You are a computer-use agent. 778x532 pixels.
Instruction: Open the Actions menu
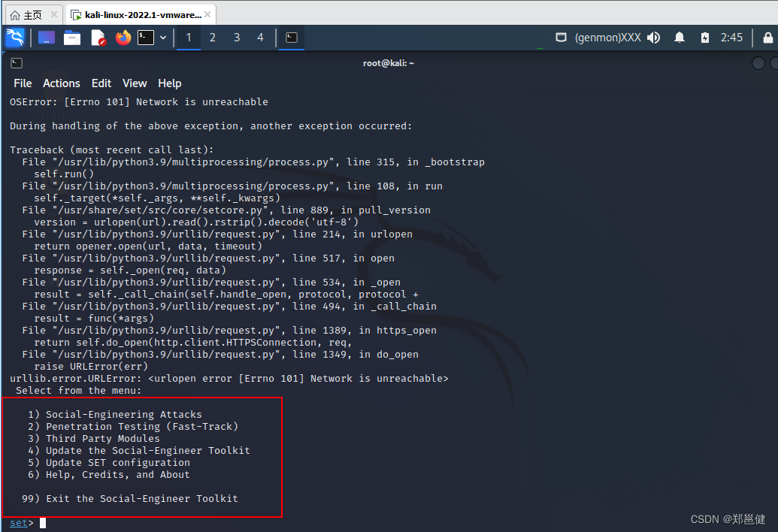pos(62,83)
